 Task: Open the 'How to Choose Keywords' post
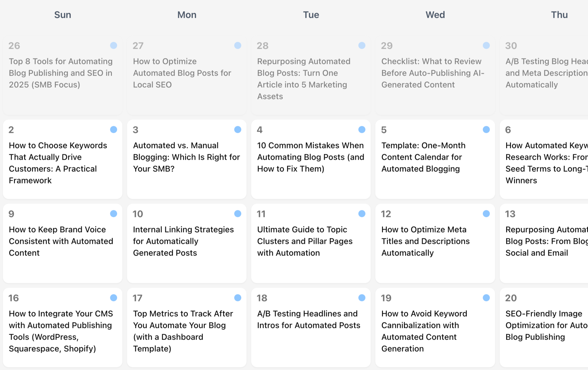[x=58, y=163]
